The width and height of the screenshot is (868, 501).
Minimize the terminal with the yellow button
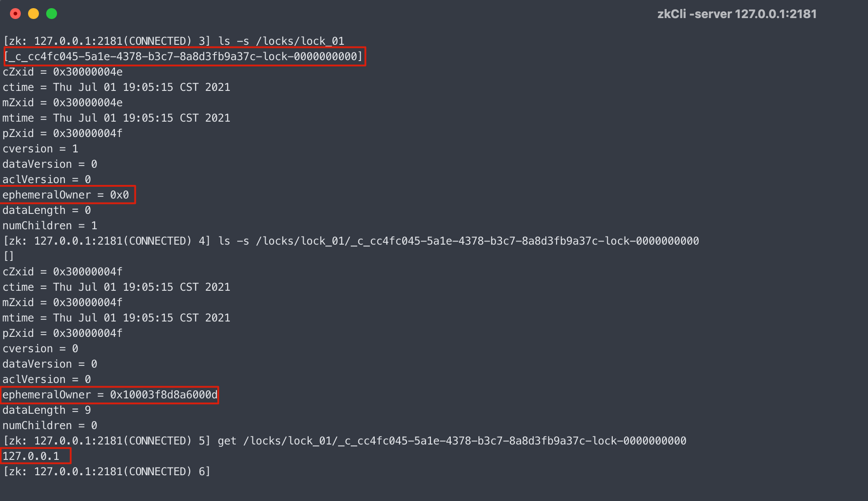pos(33,14)
